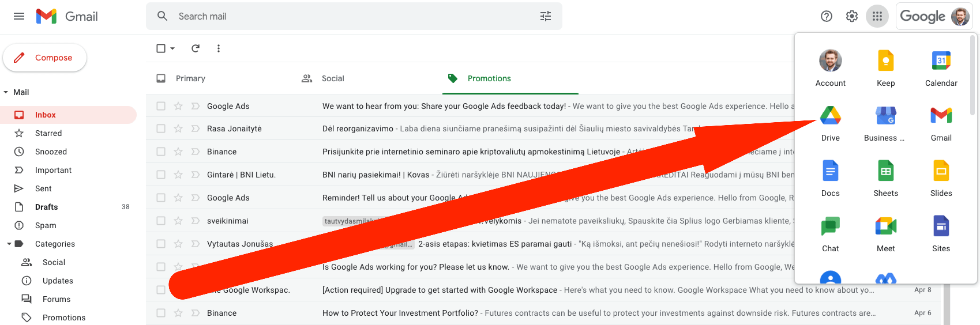This screenshot has width=980, height=325.
Task: Open Google Sites app
Action: tap(941, 234)
